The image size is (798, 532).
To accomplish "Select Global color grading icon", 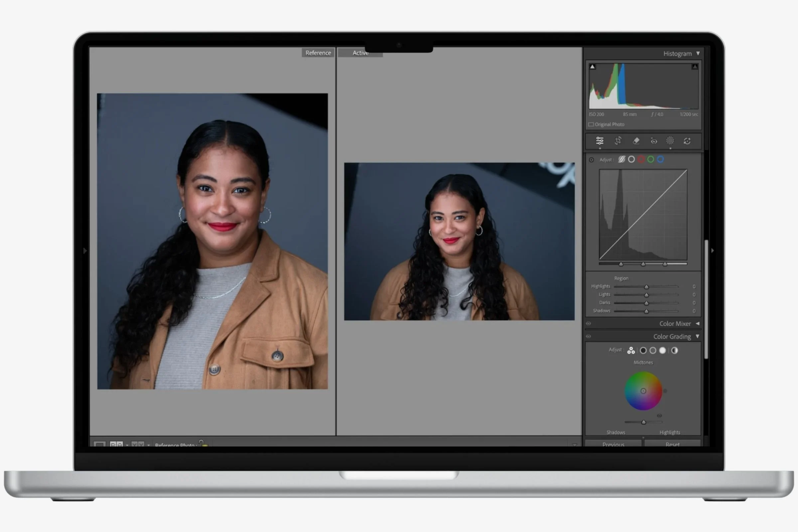I will pyautogui.click(x=675, y=350).
